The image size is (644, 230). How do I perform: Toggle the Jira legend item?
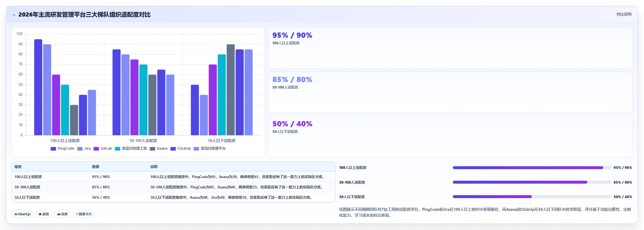click(x=84, y=149)
